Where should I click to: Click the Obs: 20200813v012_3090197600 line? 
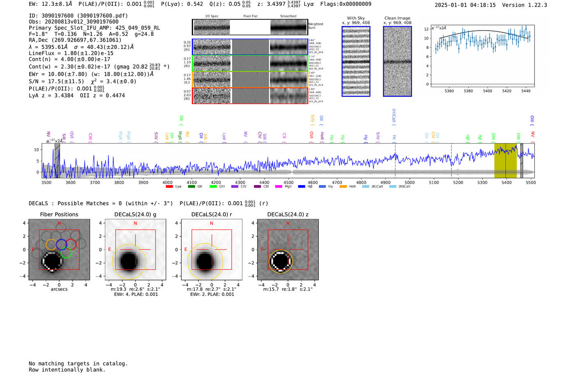point(74,22)
